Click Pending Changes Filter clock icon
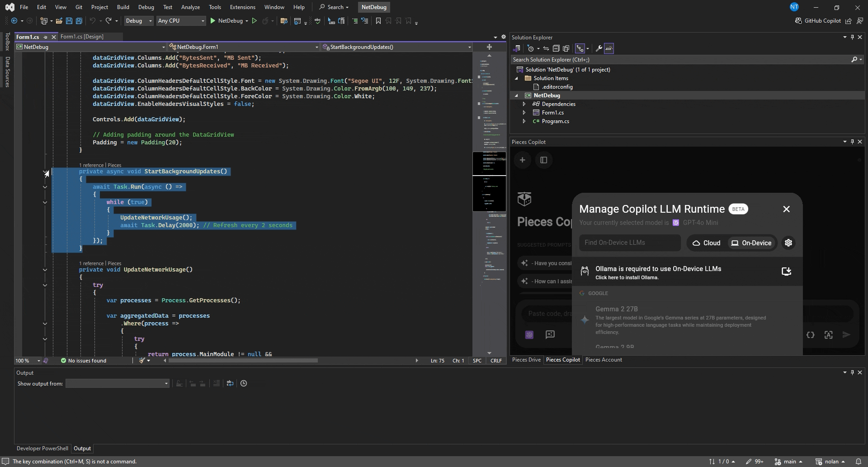Image resolution: width=868 pixels, height=467 pixels. 531,48
